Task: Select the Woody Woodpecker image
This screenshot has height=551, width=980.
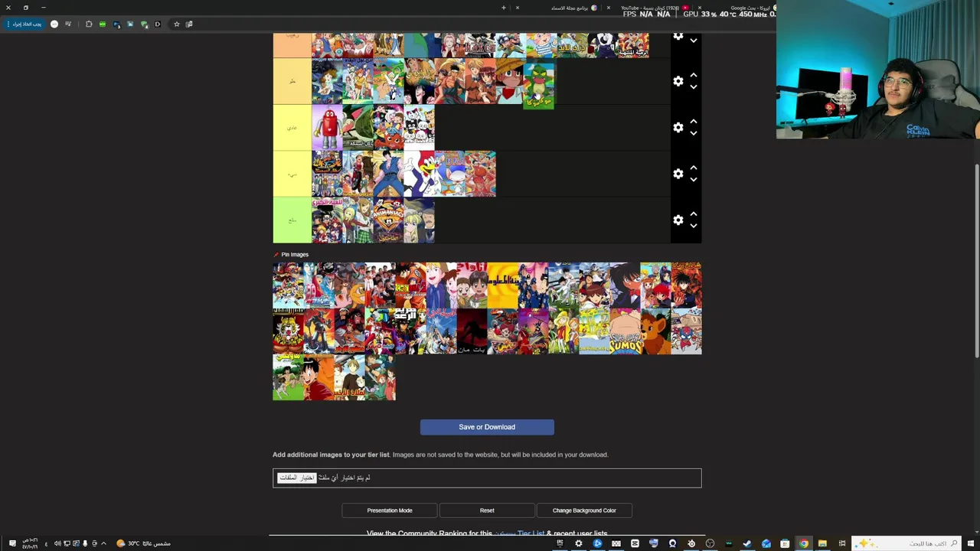Action: [419, 174]
